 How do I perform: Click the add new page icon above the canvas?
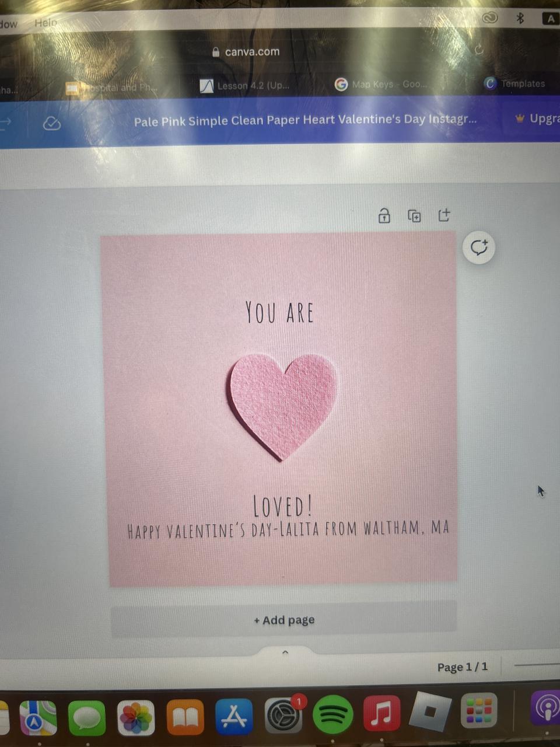(444, 215)
